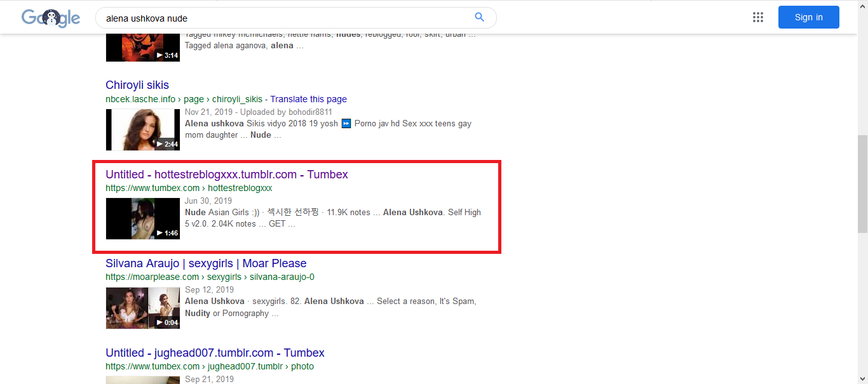The width and height of the screenshot is (868, 384).
Task: Click the partially visible thumbnail at page bottom
Action: point(142,380)
